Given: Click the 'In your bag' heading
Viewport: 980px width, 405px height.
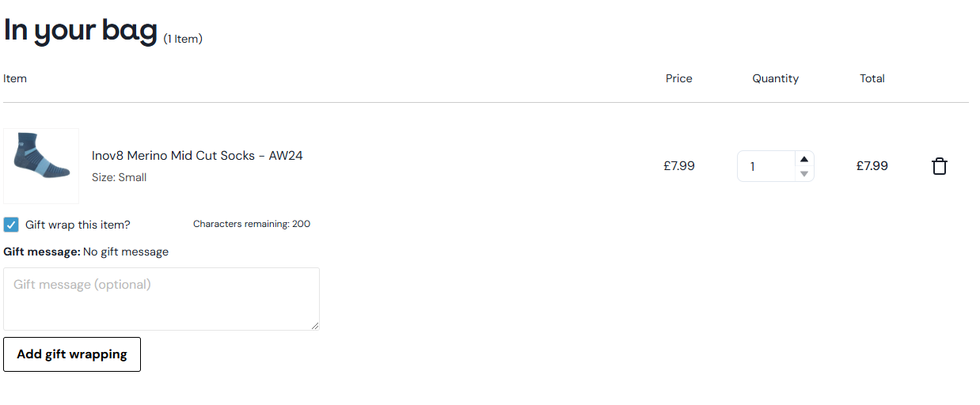Looking at the screenshot, I should 81,29.
